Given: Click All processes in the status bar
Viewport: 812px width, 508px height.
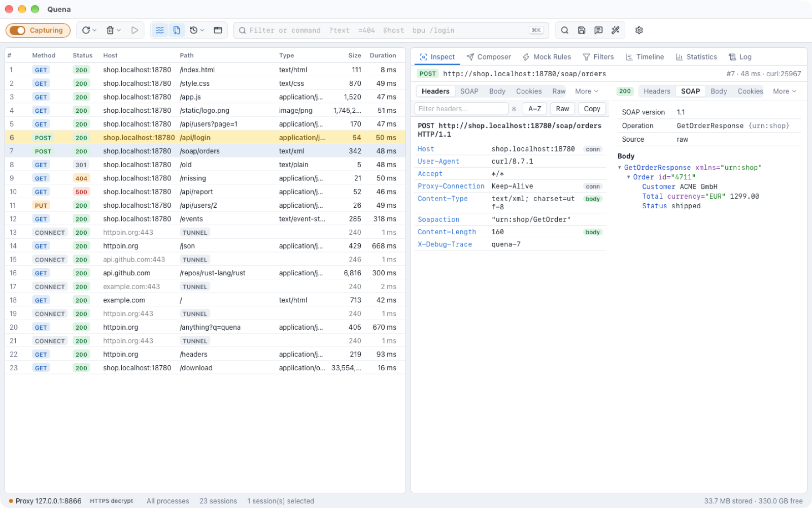Looking at the screenshot, I should (x=168, y=501).
